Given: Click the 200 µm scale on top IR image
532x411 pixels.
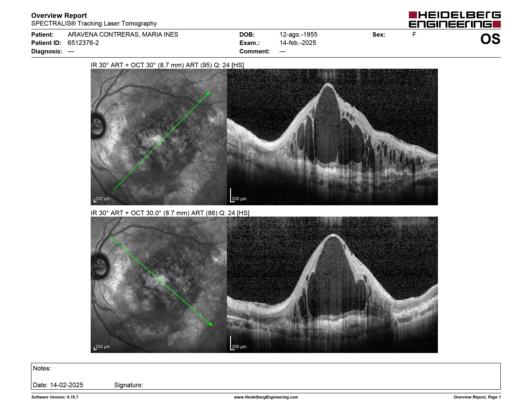Looking at the screenshot, I should tap(102, 199).
